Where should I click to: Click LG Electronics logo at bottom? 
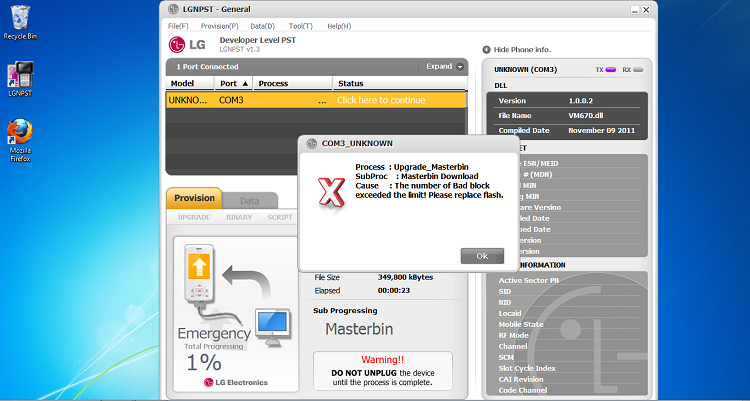[x=236, y=382]
